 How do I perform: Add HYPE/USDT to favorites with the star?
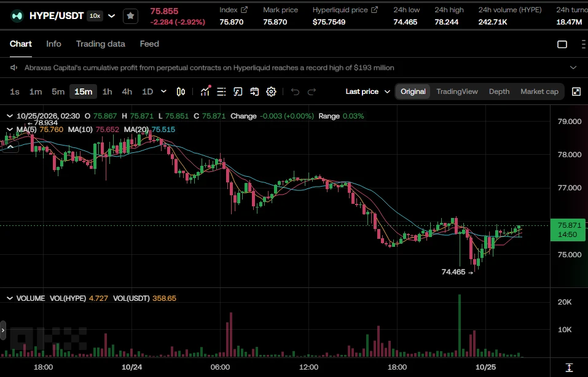coord(130,16)
